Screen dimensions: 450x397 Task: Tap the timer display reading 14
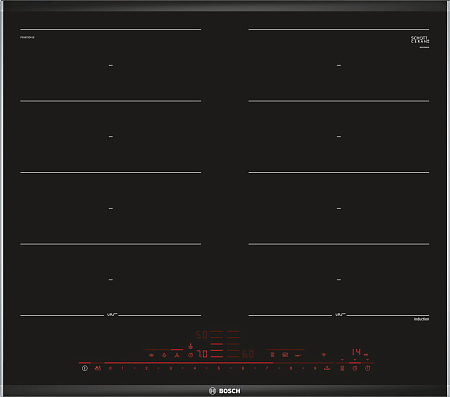click(x=356, y=351)
